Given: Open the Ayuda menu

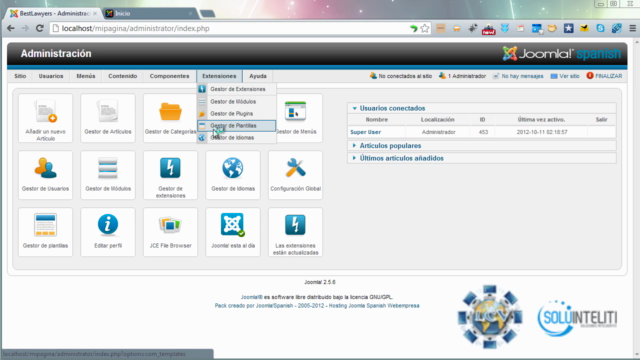Looking at the screenshot, I should pyautogui.click(x=258, y=76).
